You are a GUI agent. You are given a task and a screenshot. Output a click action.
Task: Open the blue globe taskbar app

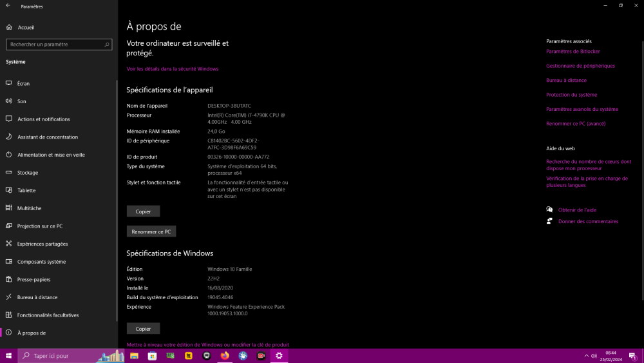(243, 356)
